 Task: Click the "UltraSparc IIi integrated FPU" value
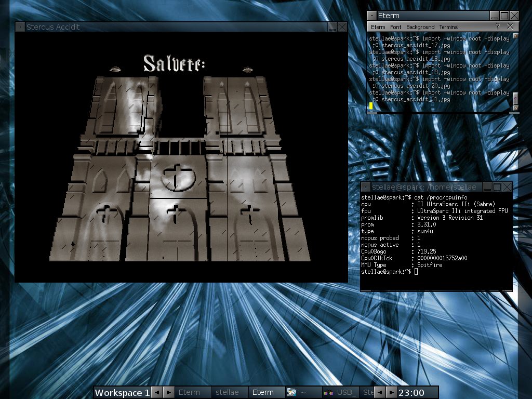[462, 211]
